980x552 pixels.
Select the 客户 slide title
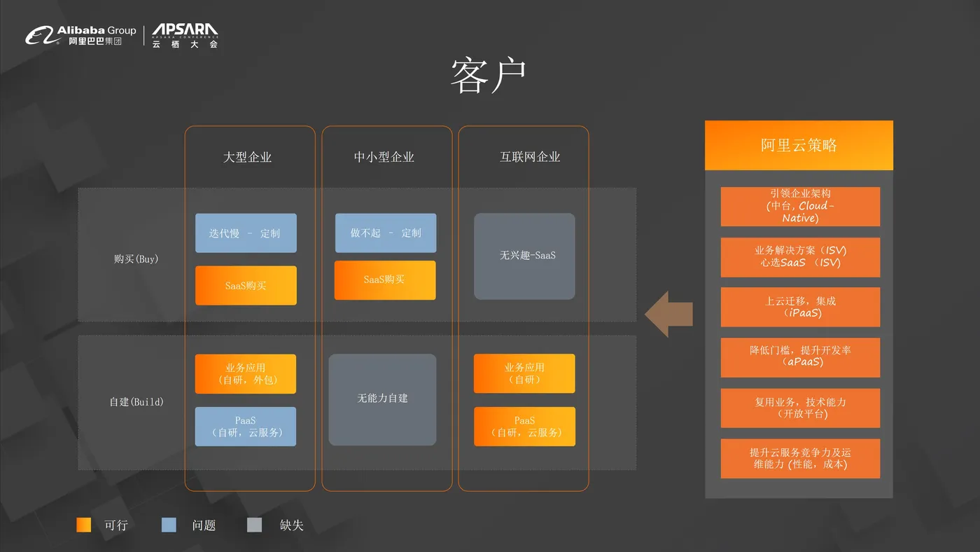[489, 76]
